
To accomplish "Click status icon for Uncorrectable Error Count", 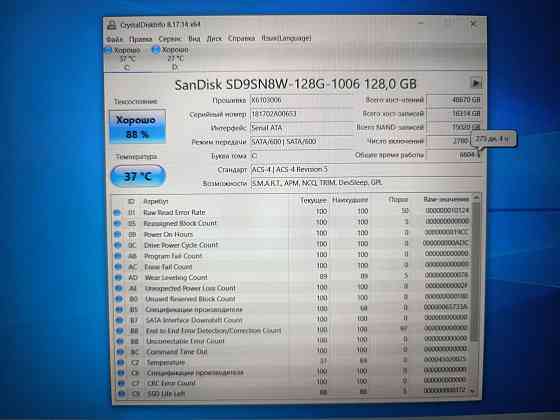I will 120,341.
